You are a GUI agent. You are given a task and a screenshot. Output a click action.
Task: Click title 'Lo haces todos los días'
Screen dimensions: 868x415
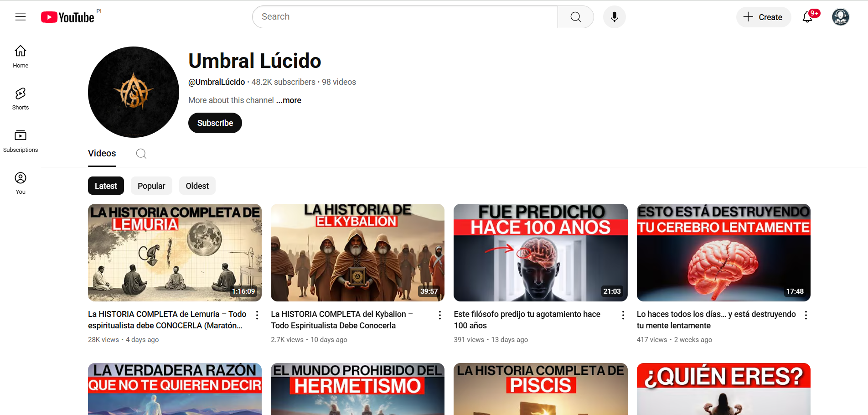click(x=716, y=320)
